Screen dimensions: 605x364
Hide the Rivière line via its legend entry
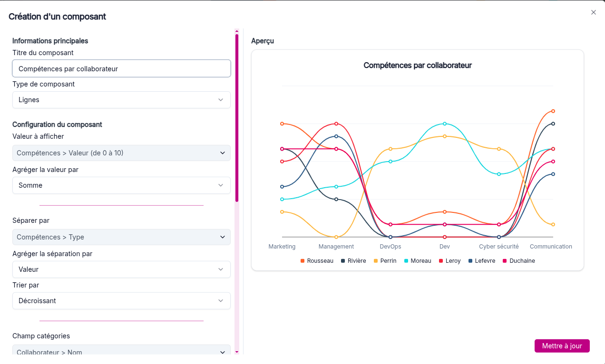353,260
